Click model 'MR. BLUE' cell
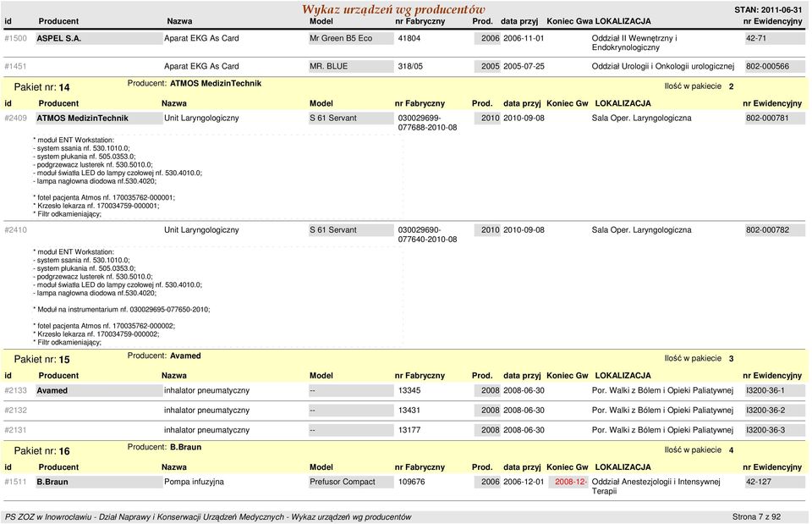Viewport: 812px width, 524px height. tap(351, 66)
